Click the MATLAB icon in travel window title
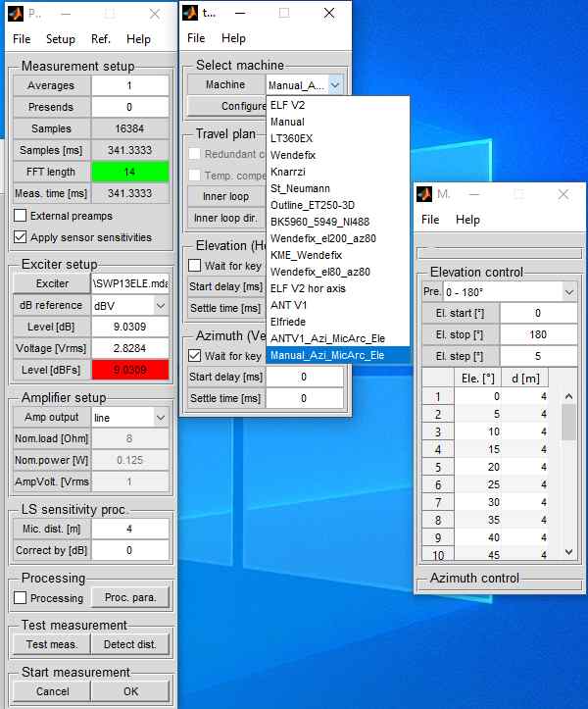Screen dimensions: 588x709 point(194,14)
